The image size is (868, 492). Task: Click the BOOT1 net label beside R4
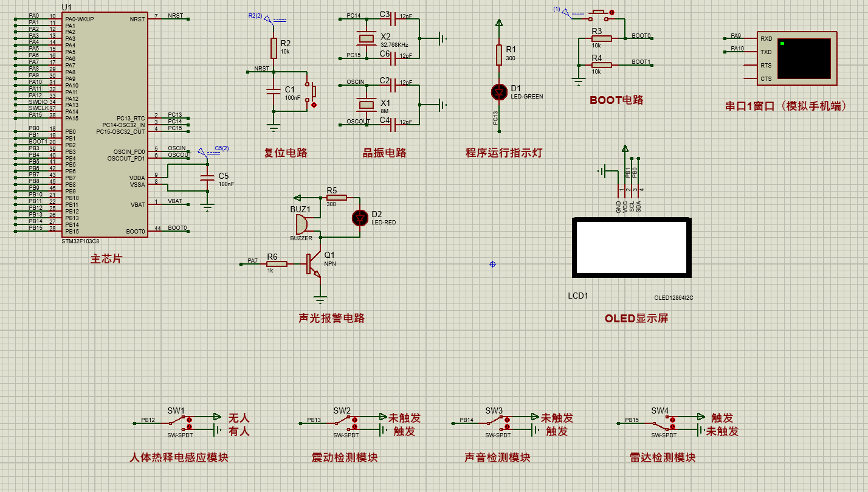click(x=641, y=62)
